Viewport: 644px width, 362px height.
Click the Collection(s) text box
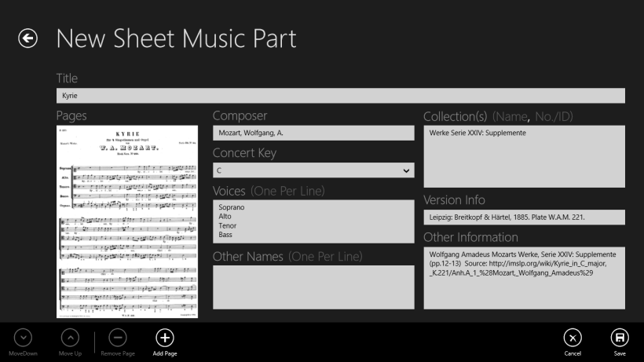tap(525, 156)
